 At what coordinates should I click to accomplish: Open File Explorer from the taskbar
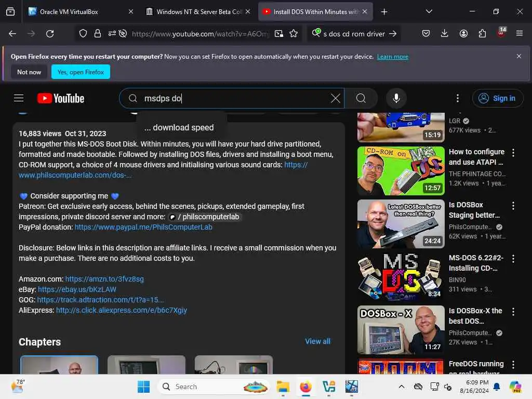click(283, 387)
